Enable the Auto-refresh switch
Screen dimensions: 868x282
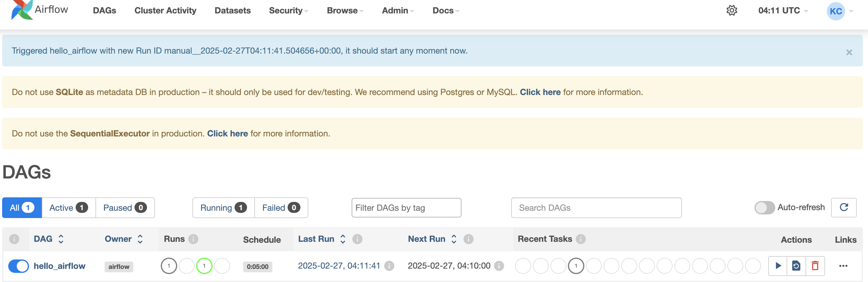click(x=765, y=207)
